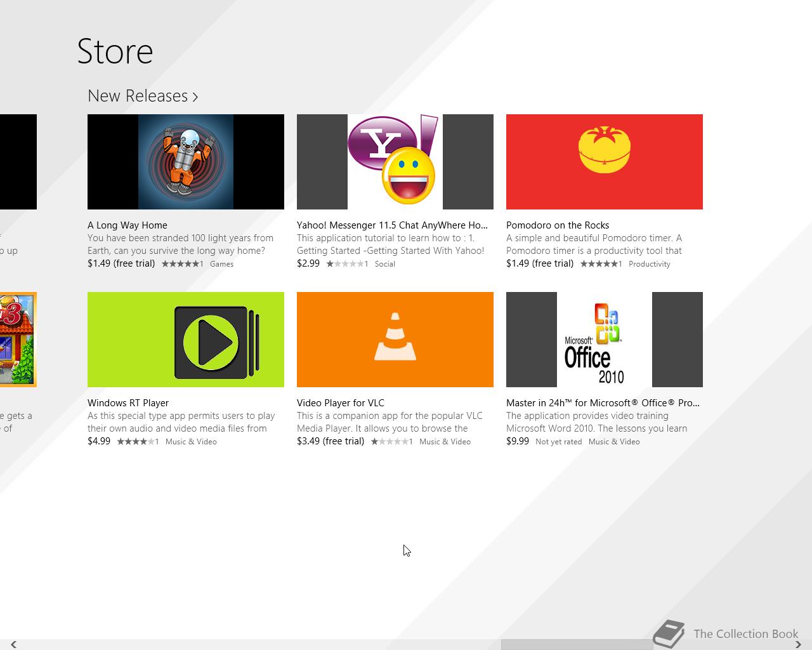Open the Windows RT Player green play tile

pos(186,340)
